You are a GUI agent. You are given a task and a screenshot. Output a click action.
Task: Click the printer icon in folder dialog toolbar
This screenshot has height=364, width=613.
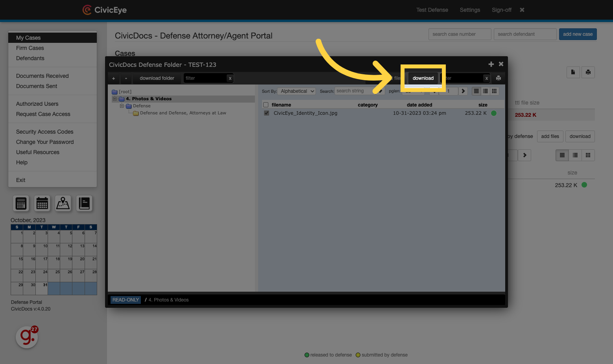(x=499, y=78)
